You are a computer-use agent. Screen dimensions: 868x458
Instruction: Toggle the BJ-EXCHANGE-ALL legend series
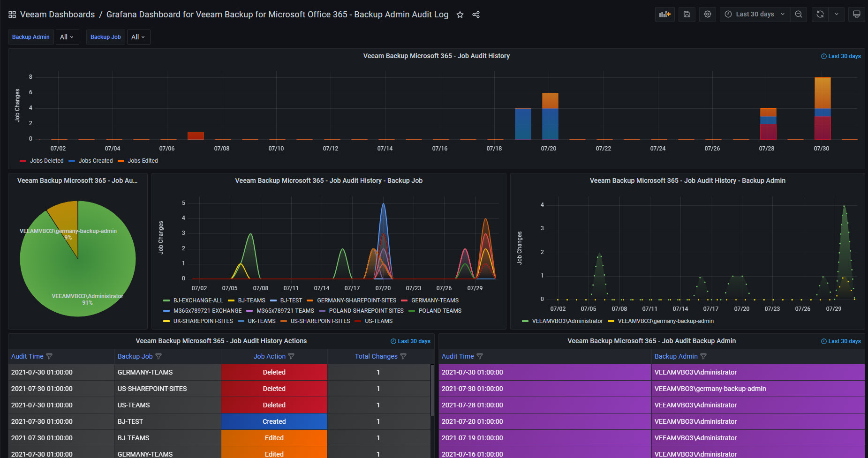pos(193,300)
